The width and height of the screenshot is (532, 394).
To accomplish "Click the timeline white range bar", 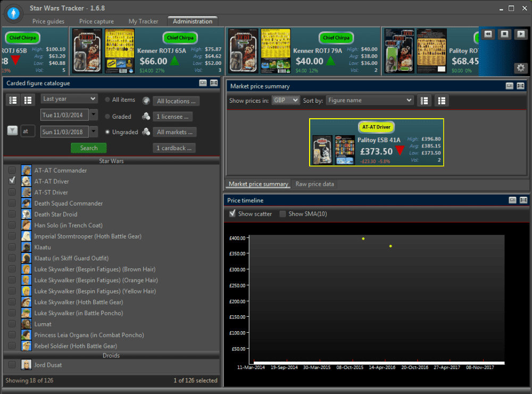I will pyautogui.click(x=379, y=363).
